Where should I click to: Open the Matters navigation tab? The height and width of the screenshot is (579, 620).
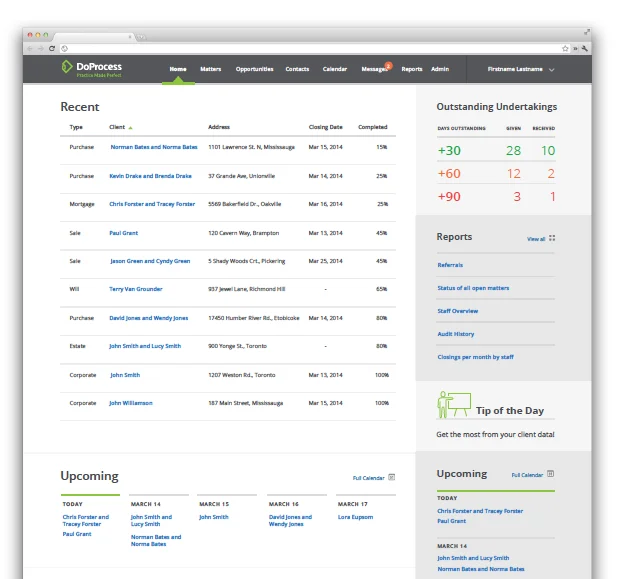211,69
